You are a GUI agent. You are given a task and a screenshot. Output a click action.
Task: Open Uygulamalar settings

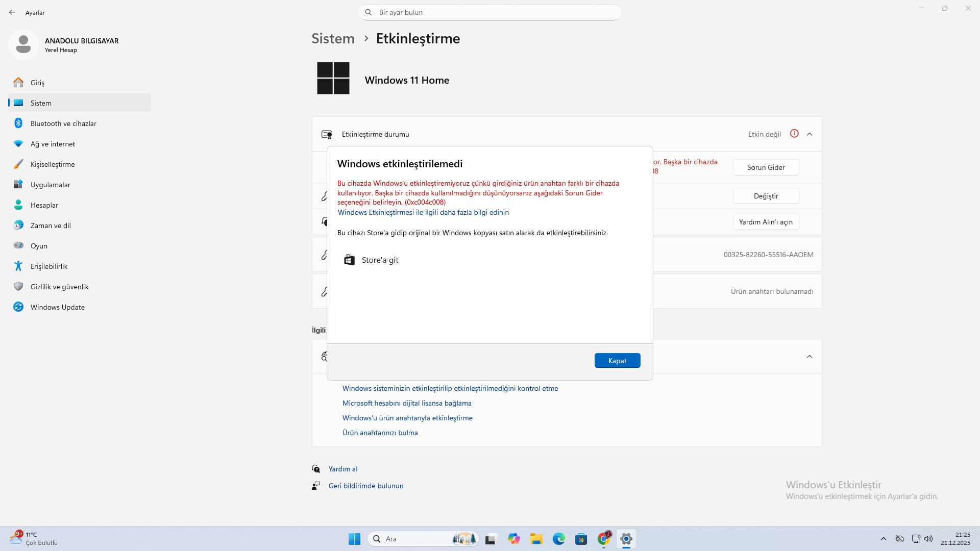click(x=80, y=185)
